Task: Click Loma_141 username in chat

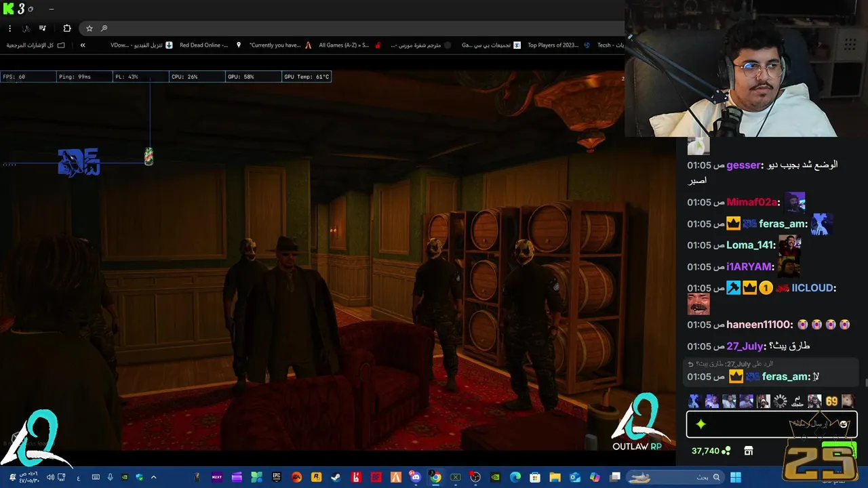Action: click(751, 245)
